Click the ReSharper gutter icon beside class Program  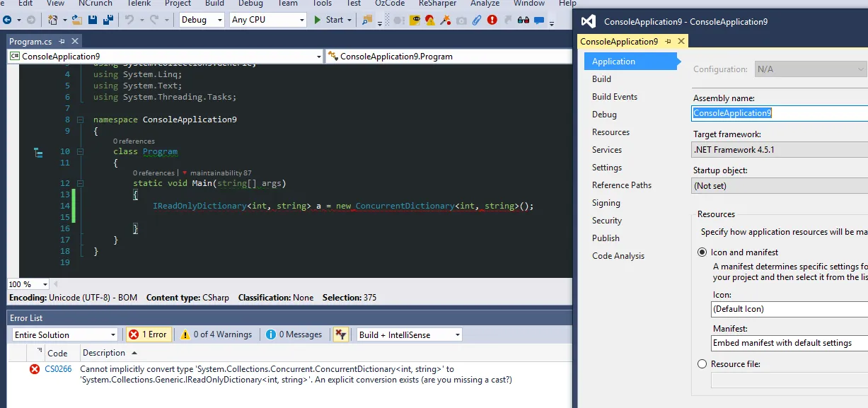coord(38,152)
